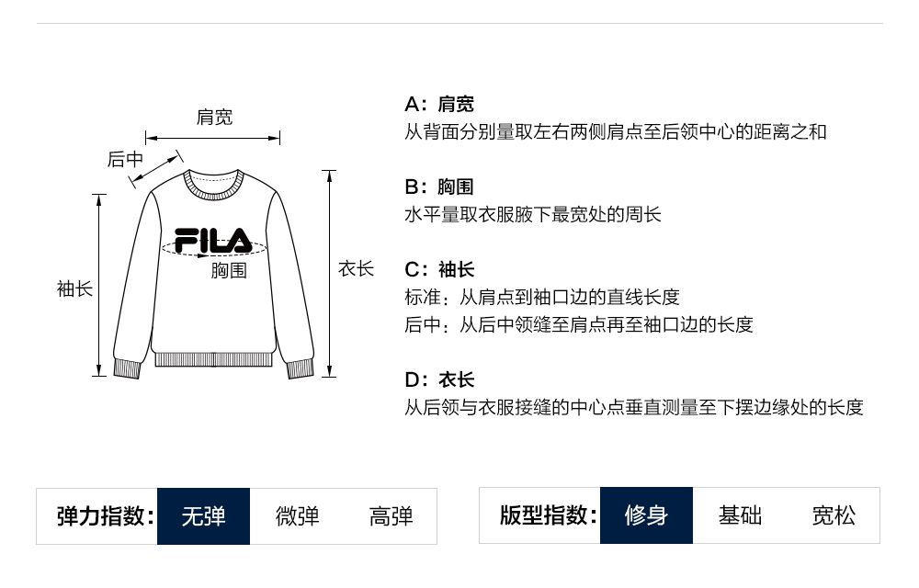Select the 无弹 elasticity option

tap(203, 516)
